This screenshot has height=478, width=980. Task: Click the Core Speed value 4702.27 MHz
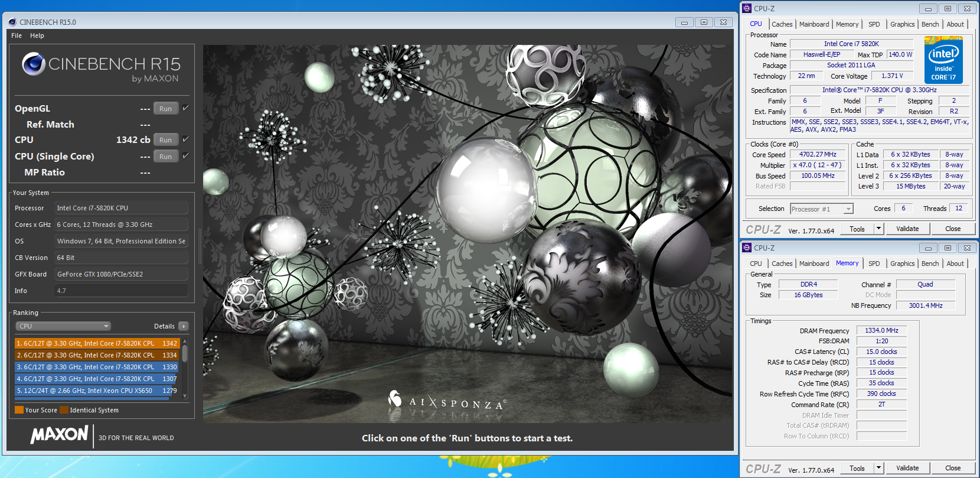pos(818,154)
